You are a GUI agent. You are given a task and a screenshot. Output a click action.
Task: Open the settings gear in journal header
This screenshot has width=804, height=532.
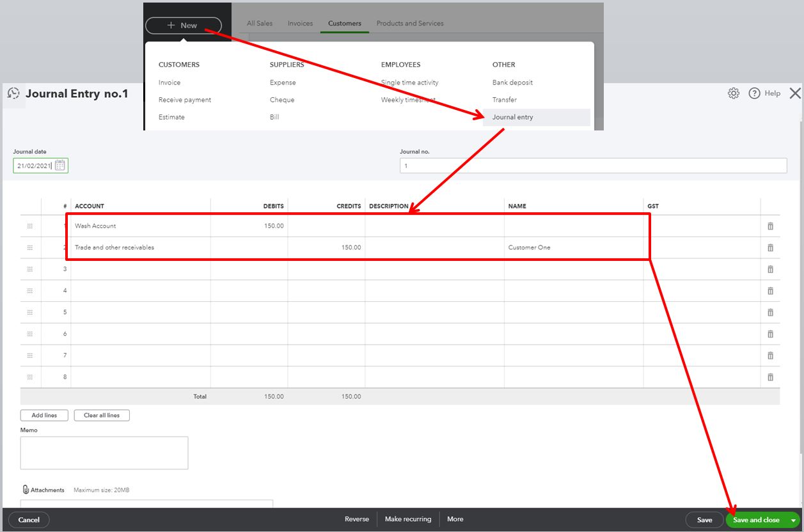pos(734,93)
